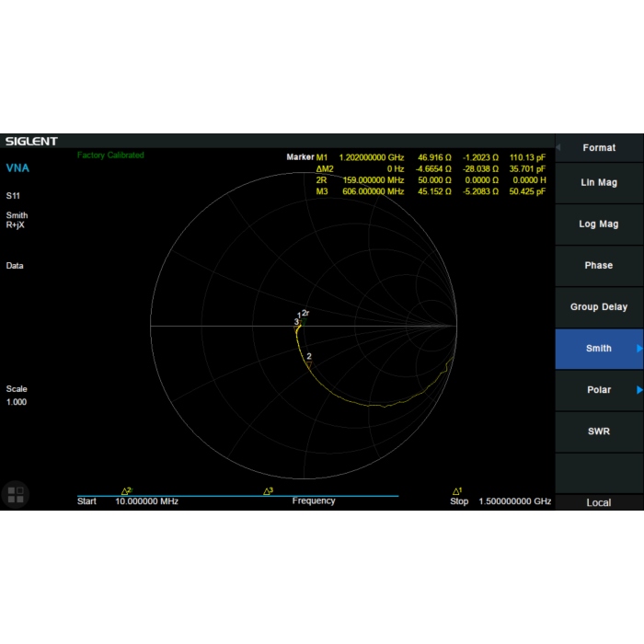Click the blue frequency span bar
Viewport: 644px width, 644px height.
pyautogui.click(x=237, y=496)
